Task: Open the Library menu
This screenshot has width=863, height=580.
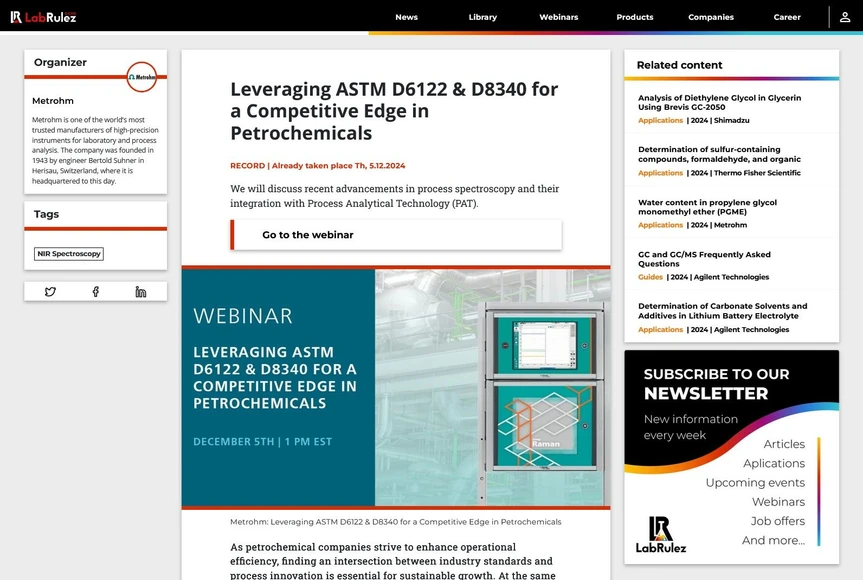Action: [483, 17]
